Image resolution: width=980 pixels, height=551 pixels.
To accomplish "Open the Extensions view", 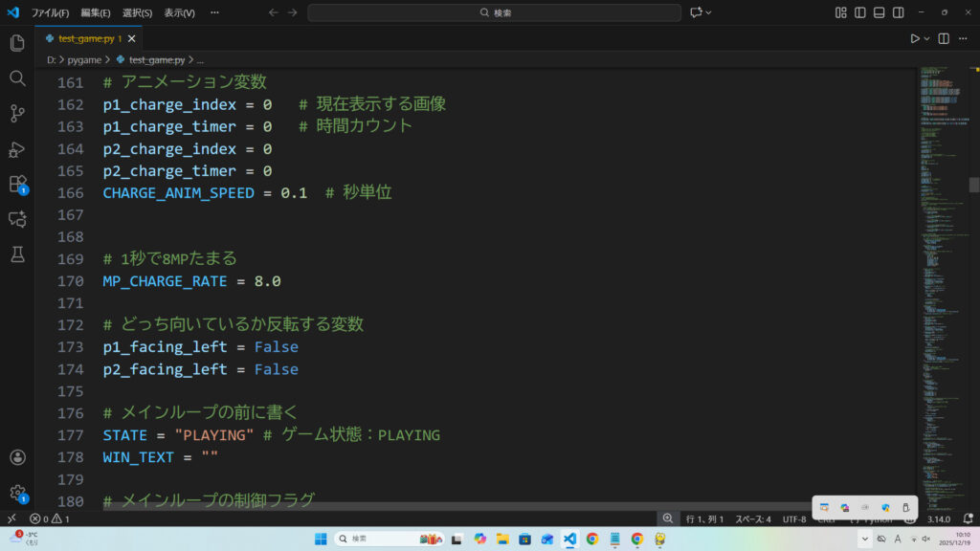I will tap(16, 184).
